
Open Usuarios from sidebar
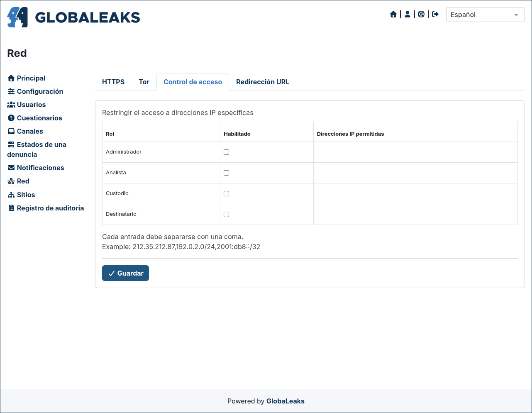(27, 105)
